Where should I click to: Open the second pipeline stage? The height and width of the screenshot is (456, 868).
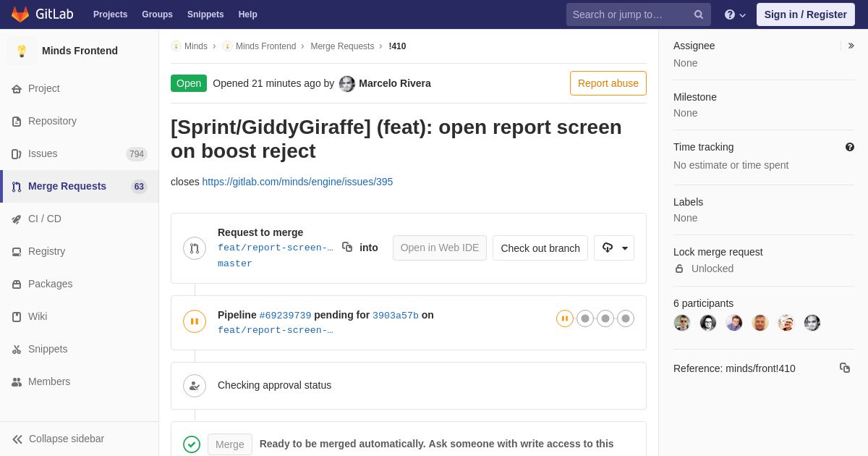click(x=585, y=318)
